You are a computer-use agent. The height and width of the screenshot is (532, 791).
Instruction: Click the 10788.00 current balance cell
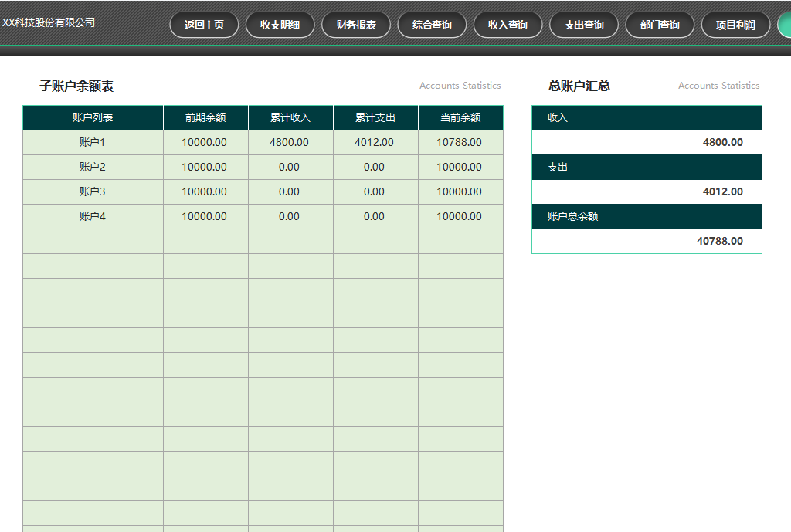(x=460, y=143)
